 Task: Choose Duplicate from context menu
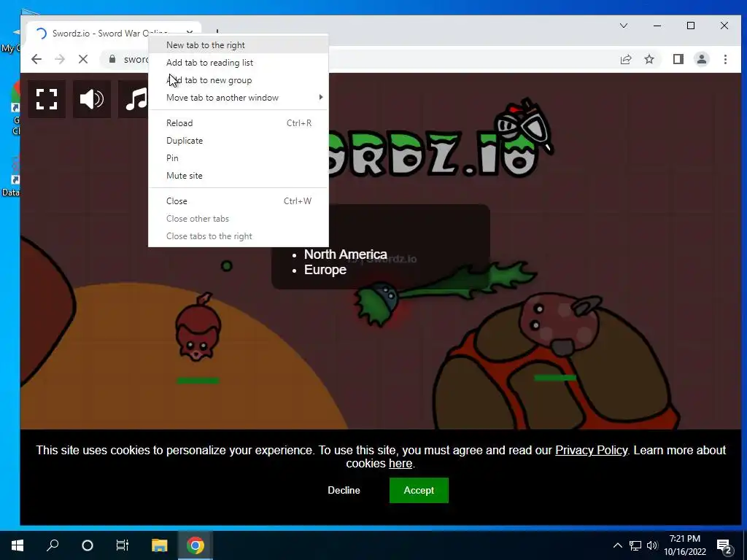[x=239, y=141]
